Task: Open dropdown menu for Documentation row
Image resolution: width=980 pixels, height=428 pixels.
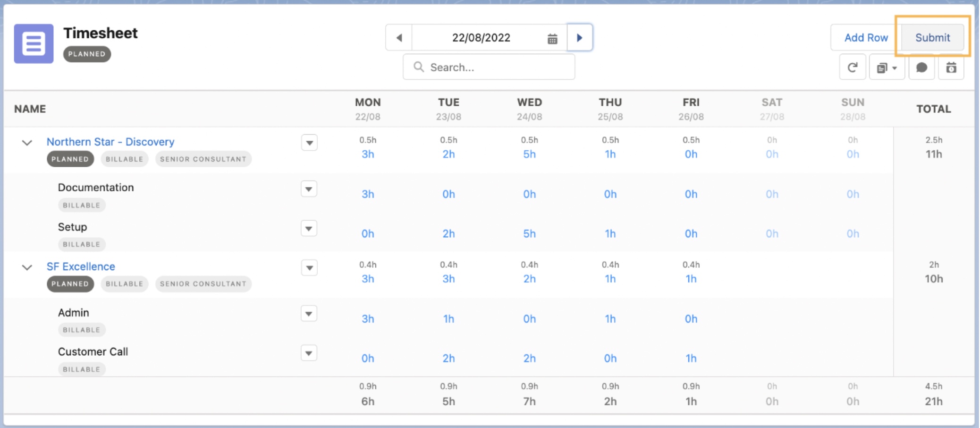Action: [x=309, y=189]
